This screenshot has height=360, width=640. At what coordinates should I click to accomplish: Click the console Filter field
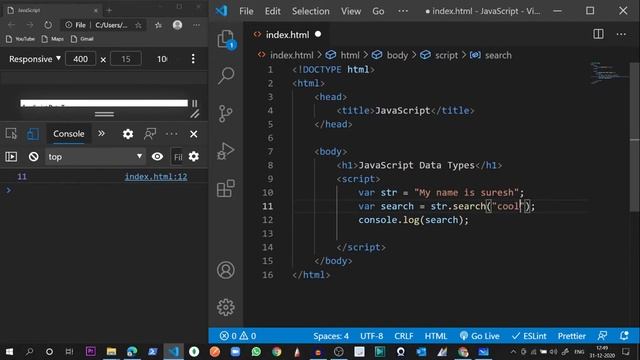click(x=177, y=157)
